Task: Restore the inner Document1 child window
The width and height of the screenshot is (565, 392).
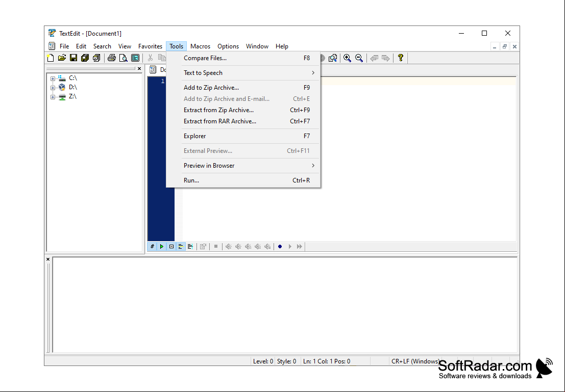Action: tap(504, 46)
